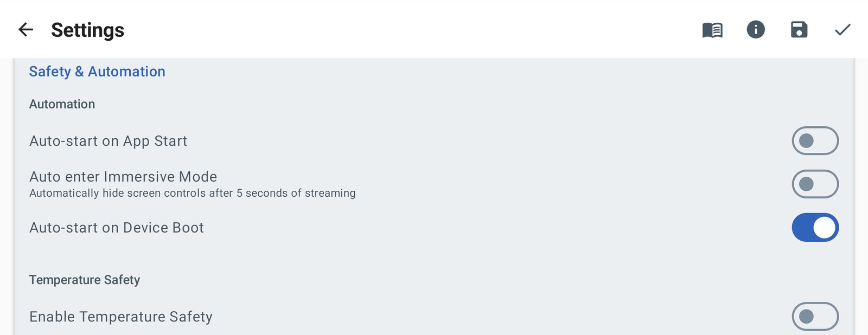Go back using the arrow icon
868x335 pixels.
click(x=26, y=29)
